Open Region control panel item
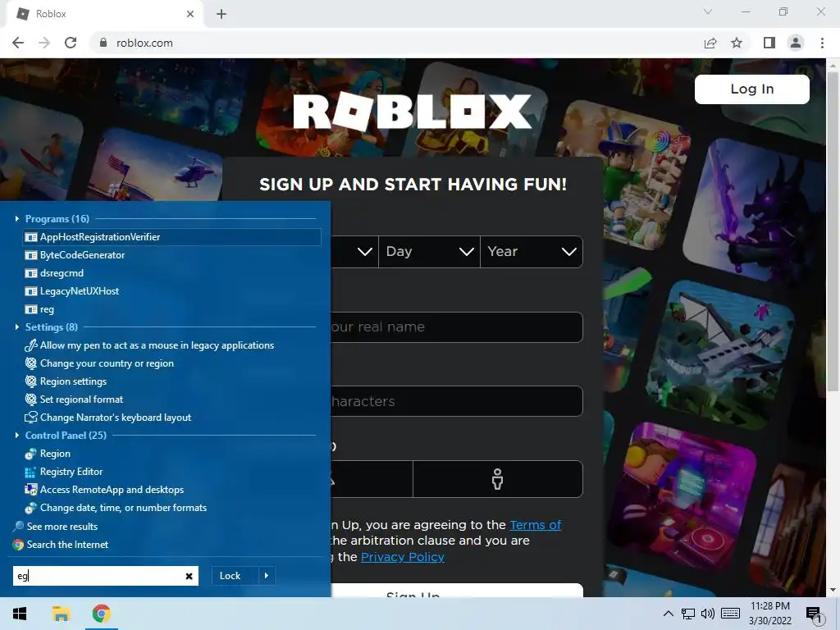 point(172,453)
